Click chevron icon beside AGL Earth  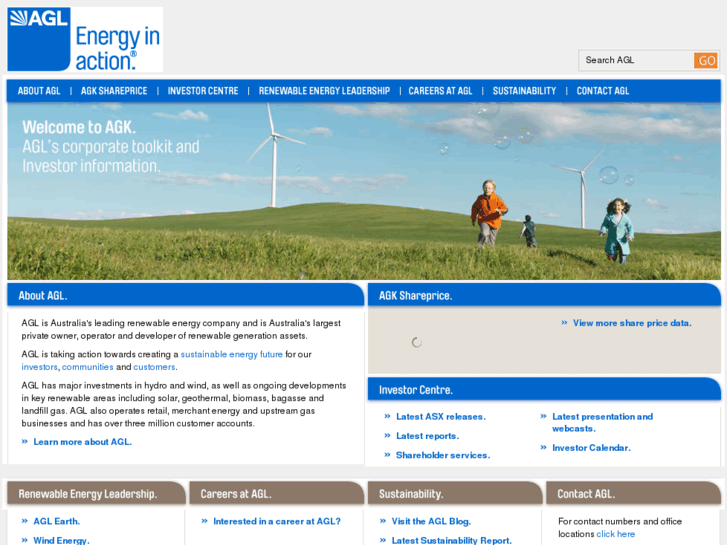coord(25,521)
